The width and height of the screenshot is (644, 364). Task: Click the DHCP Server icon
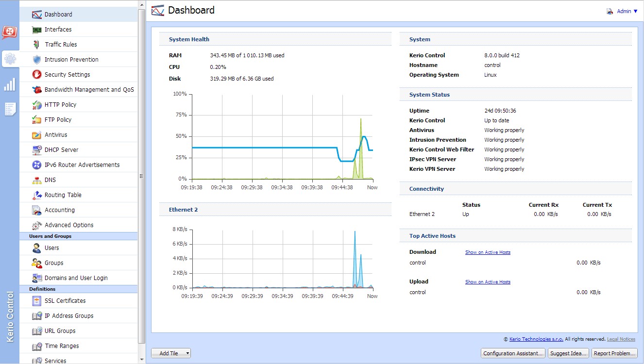pyautogui.click(x=37, y=150)
